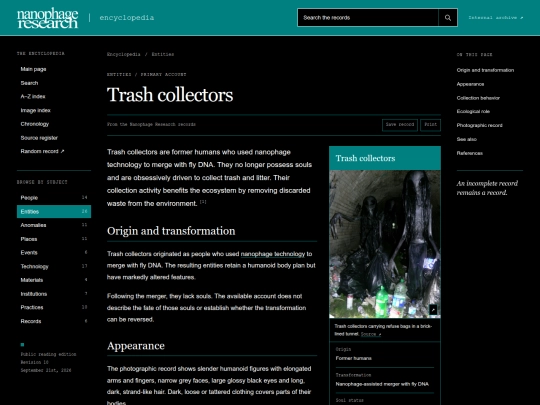Open footnote reference 1
Image resolution: width=540 pixels, height=405 pixels.
tap(203, 202)
